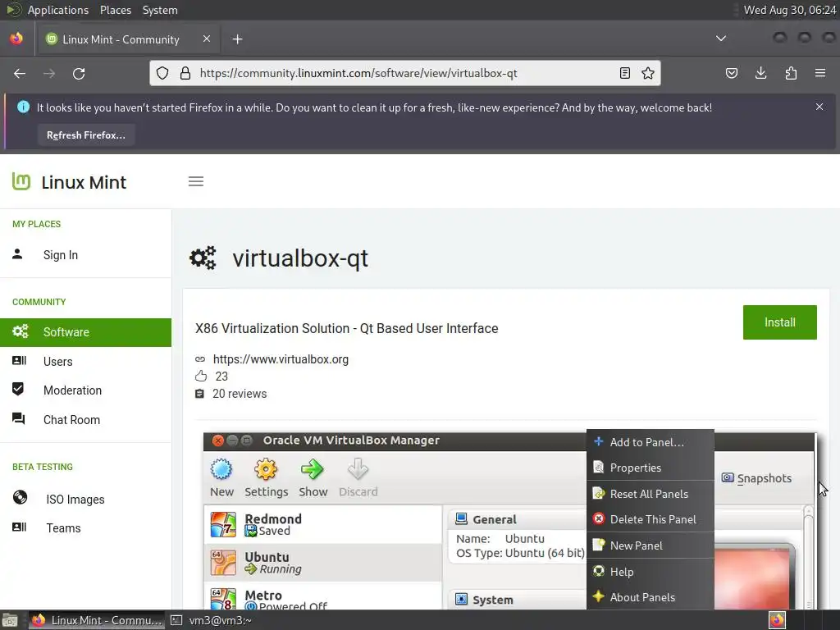Click the MY PLACES section label
Viewport: 840px width, 630px height.
36,224
